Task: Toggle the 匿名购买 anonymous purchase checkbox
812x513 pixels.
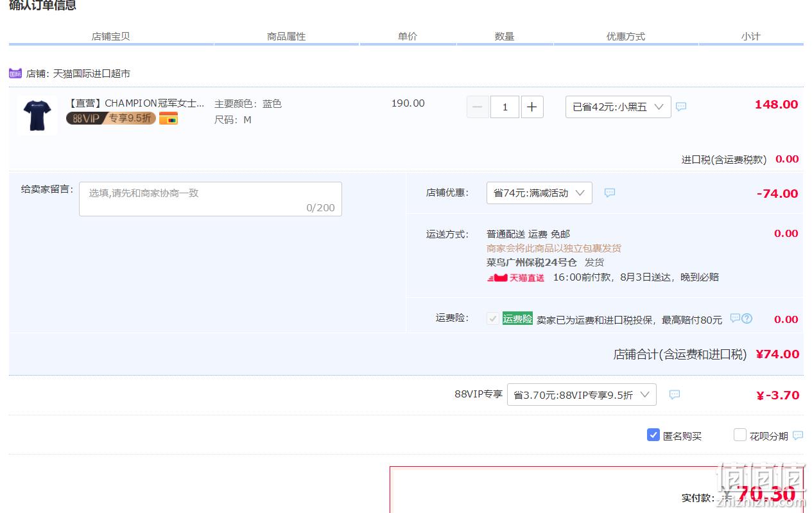Action: (653, 435)
